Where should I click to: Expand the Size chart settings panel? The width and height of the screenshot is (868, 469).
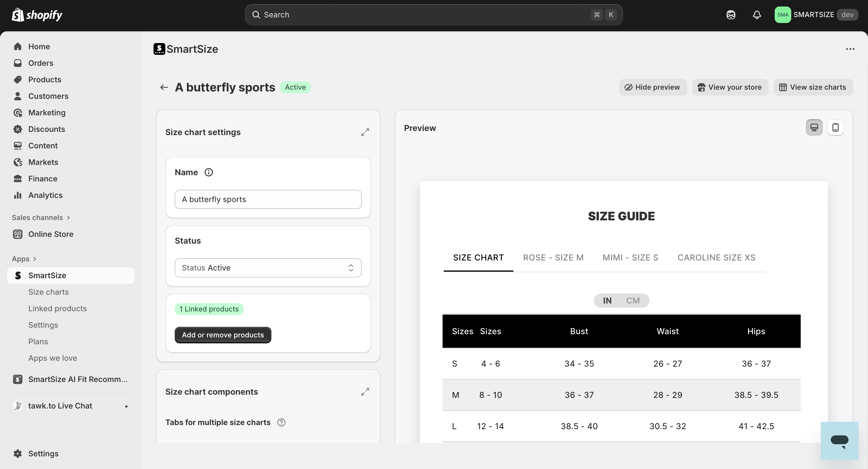tap(365, 132)
